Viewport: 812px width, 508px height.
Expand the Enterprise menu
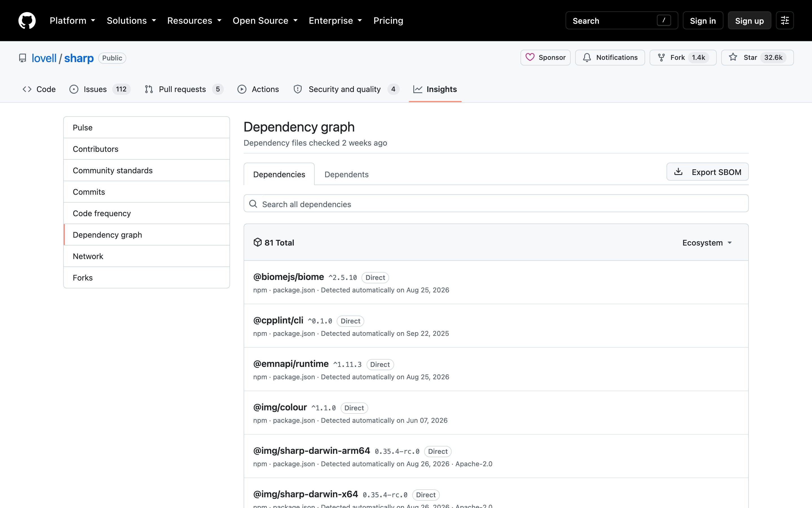click(x=335, y=21)
